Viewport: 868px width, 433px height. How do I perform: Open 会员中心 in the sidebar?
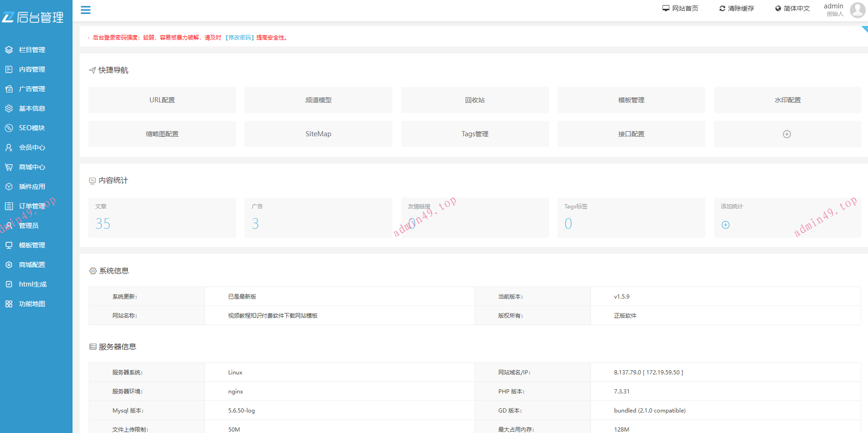pos(32,147)
